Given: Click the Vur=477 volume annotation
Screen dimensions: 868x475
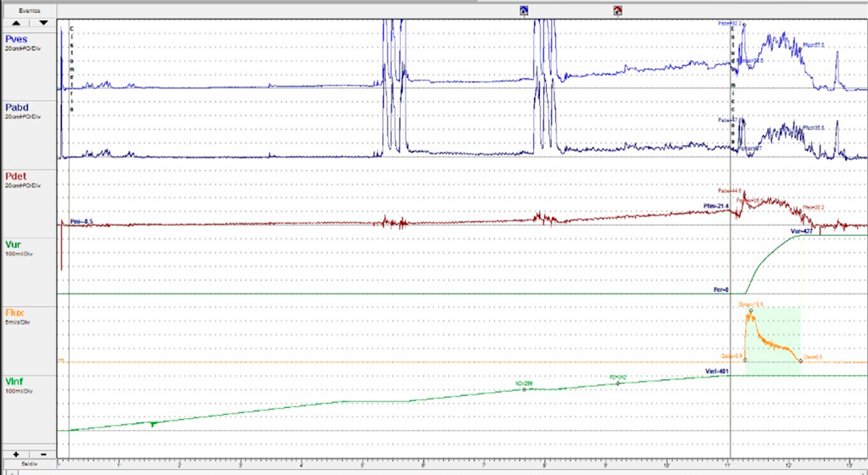Looking at the screenshot, I should tap(802, 231).
